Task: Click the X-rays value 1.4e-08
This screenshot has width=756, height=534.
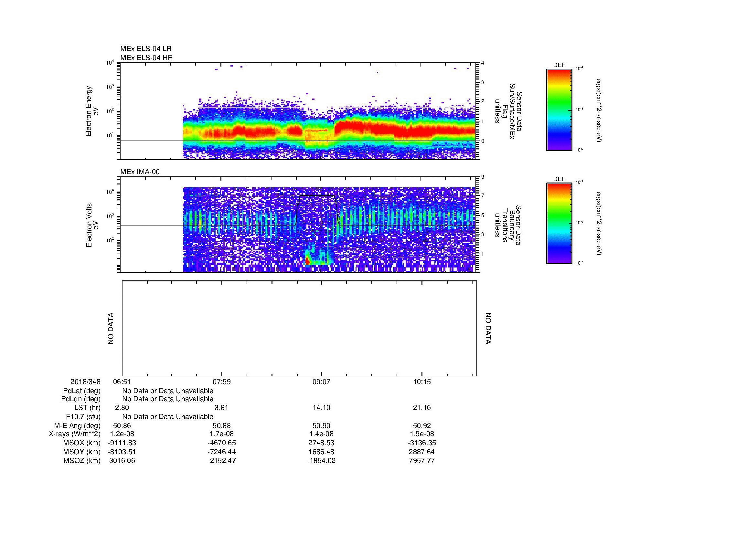Action: (321, 434)
